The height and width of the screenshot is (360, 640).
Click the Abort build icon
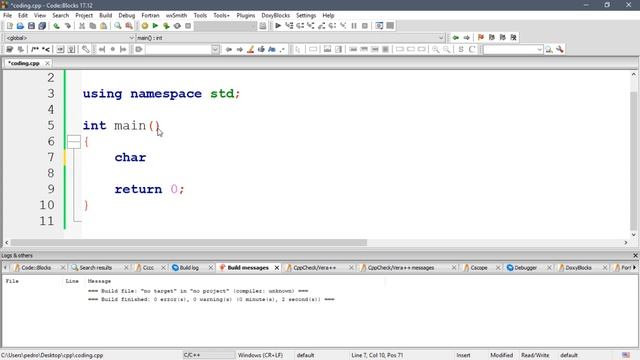pyautogui.click(x=188, y=26)
